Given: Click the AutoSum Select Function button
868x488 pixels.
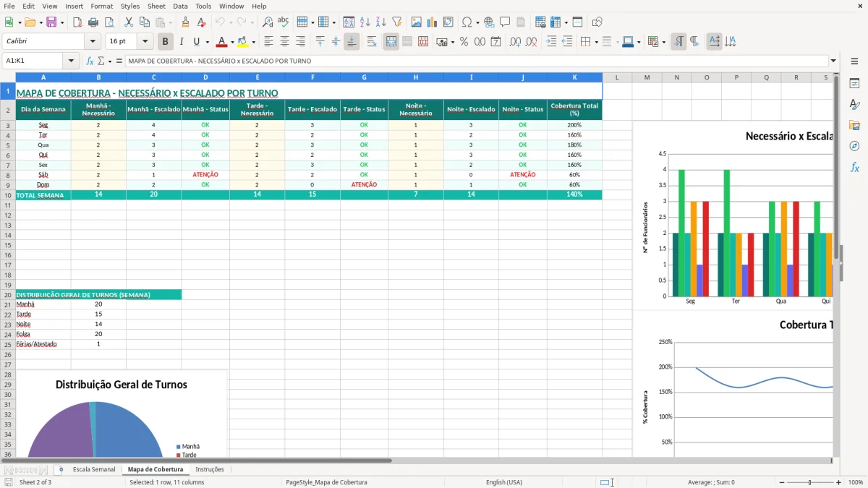Looking at the screenshot, I should 103,61.
